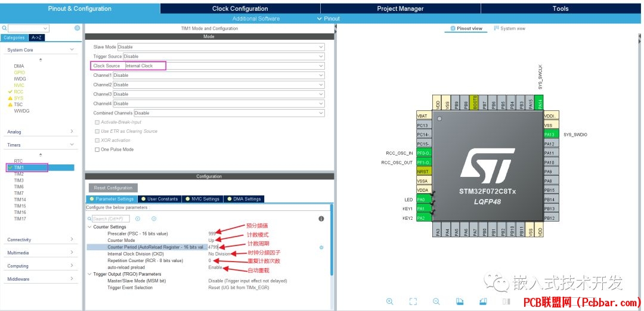Viewport: 644px width, 311px height.
Task: Select pin PA14 on the chip
Action: 540,102
